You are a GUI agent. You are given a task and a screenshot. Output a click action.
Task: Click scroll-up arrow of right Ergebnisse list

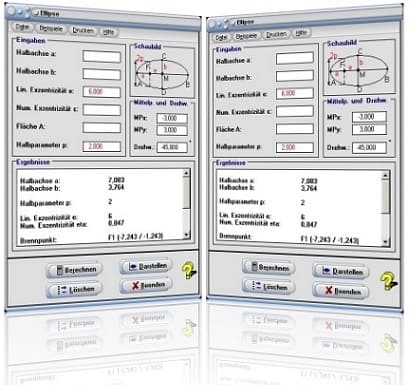pos(386,175)
